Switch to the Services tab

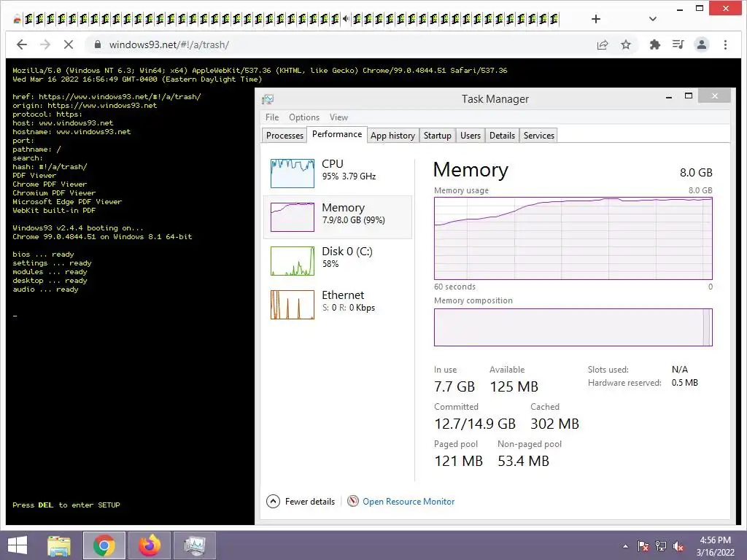[x=539, y=135]
